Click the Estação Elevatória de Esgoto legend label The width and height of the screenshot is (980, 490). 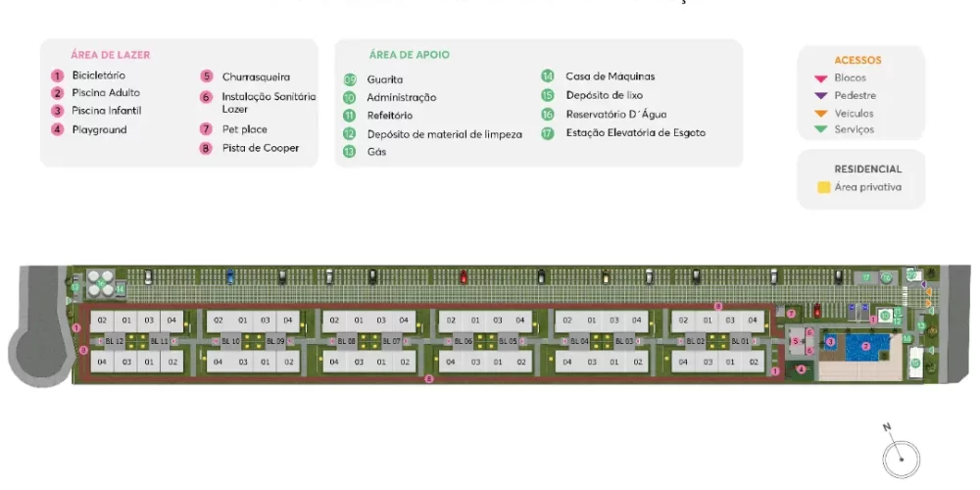point(635,132)
